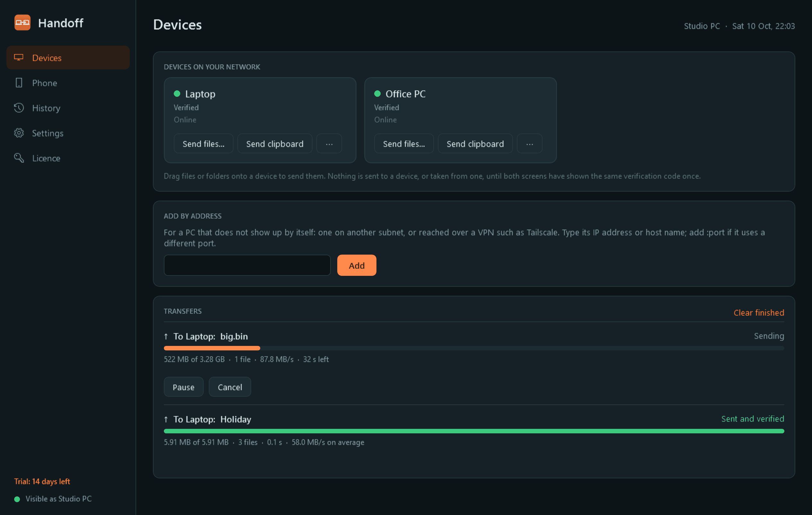Open the Laptop more options (···) menu

pyautogui.click(x=329, y=144)
